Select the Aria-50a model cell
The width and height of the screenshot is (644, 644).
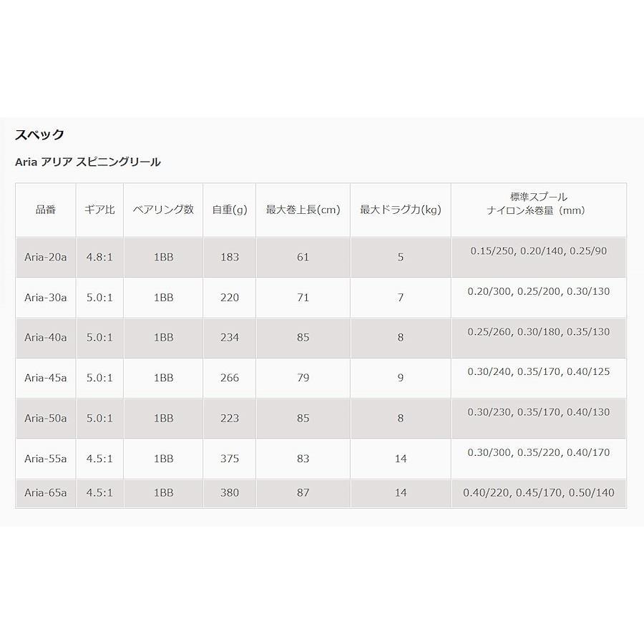(x=45, y=419)
